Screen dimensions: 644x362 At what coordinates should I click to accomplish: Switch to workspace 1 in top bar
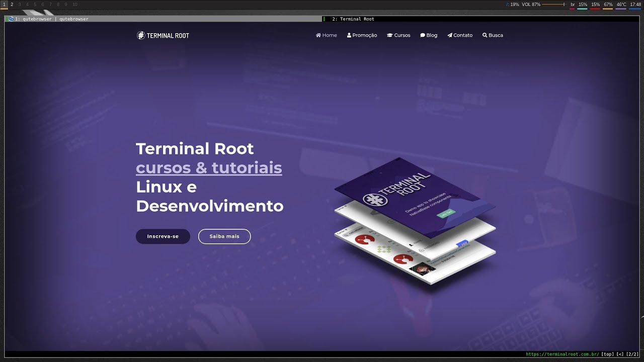click(x=4, y=4)
